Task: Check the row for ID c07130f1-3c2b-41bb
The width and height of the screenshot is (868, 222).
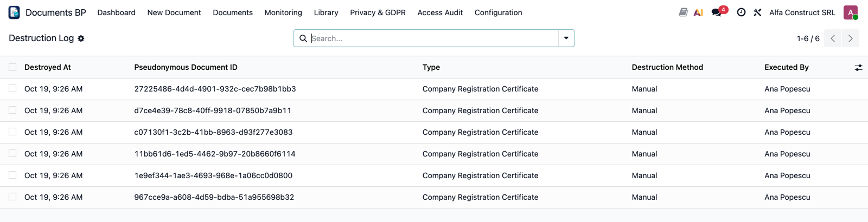Action: point(12,132)
